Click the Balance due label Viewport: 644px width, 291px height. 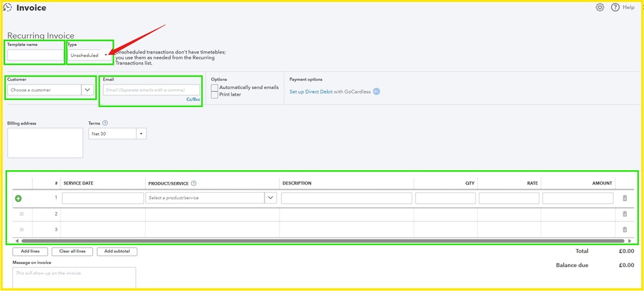coord(572,266)
